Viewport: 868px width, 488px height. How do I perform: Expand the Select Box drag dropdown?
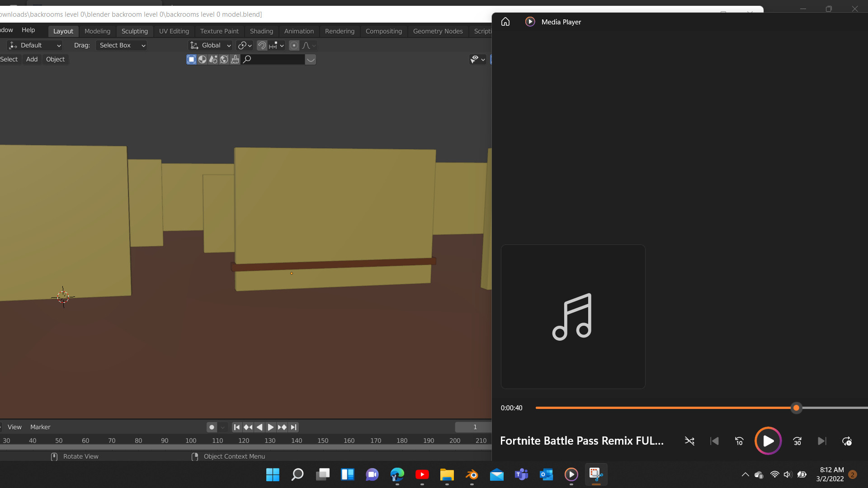122,45
